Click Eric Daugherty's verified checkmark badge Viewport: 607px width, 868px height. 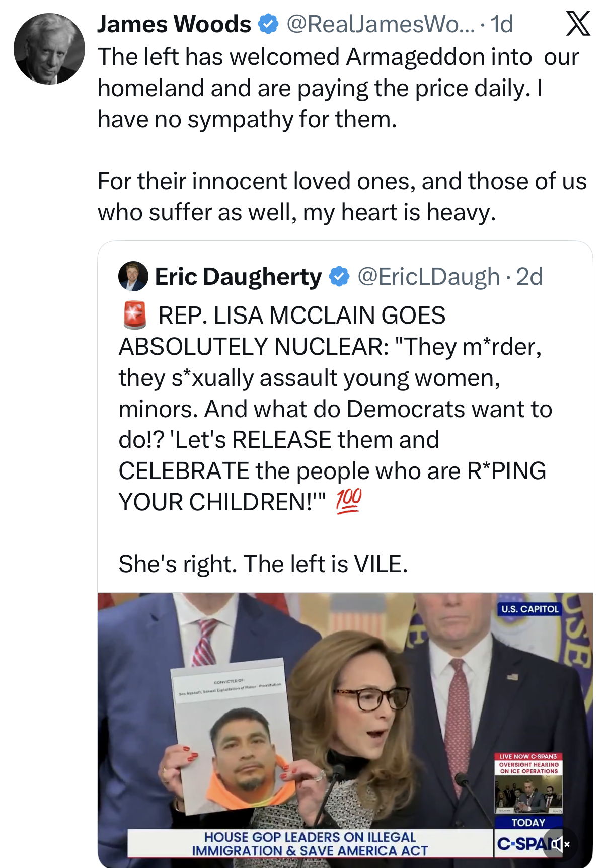pyautogui.click(x=339, y=276)
